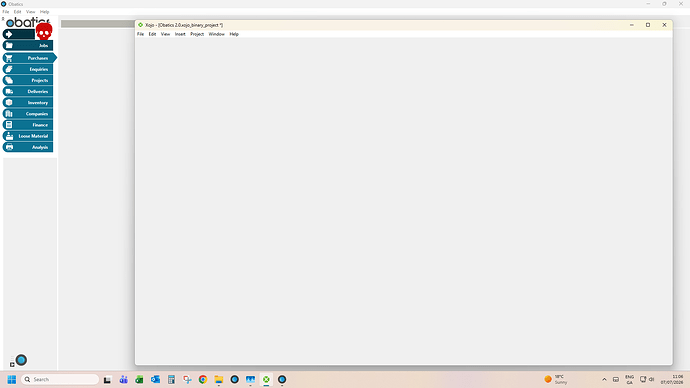Image resolution: width=690 pixels, height=388 pixels.
Task: Open the File menu in Obatics window
Action: [6, 12]
